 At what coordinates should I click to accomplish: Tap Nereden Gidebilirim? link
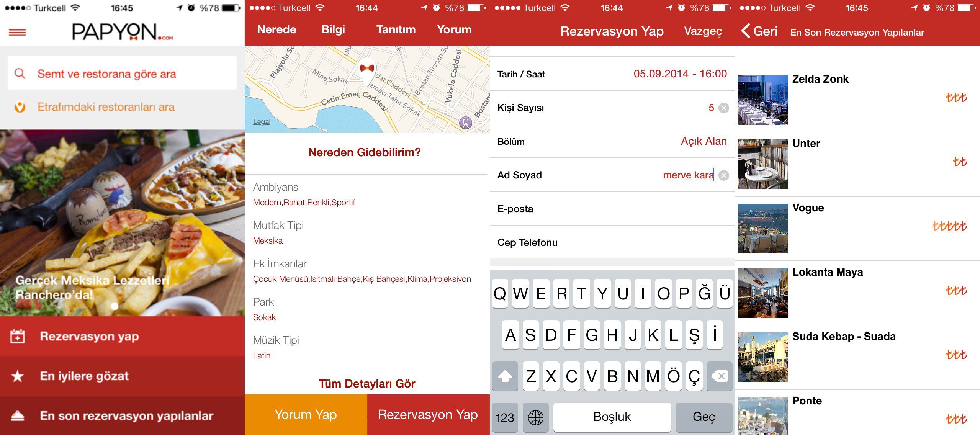click(x=364, y=152)
